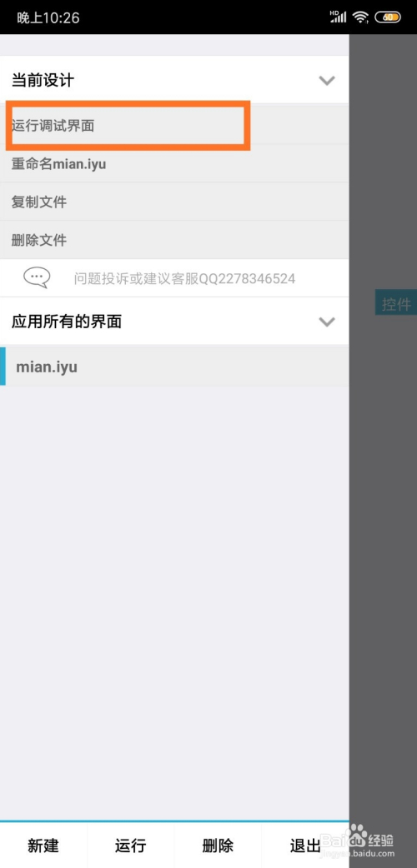Tap the 运行 button in bottom bar
This screenshot has width=417, height=868.
click(130, 846)
